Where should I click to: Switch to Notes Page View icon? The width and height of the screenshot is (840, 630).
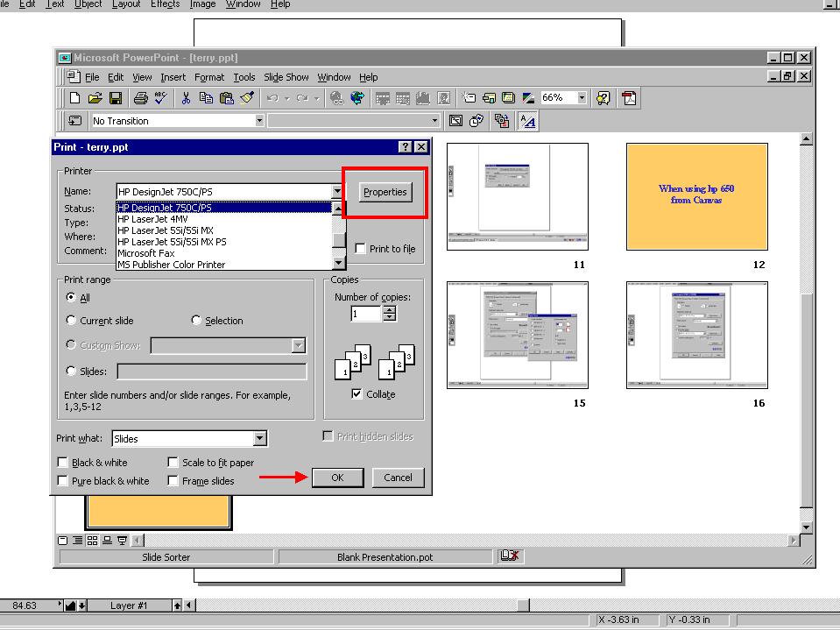[x=107, y=541]
